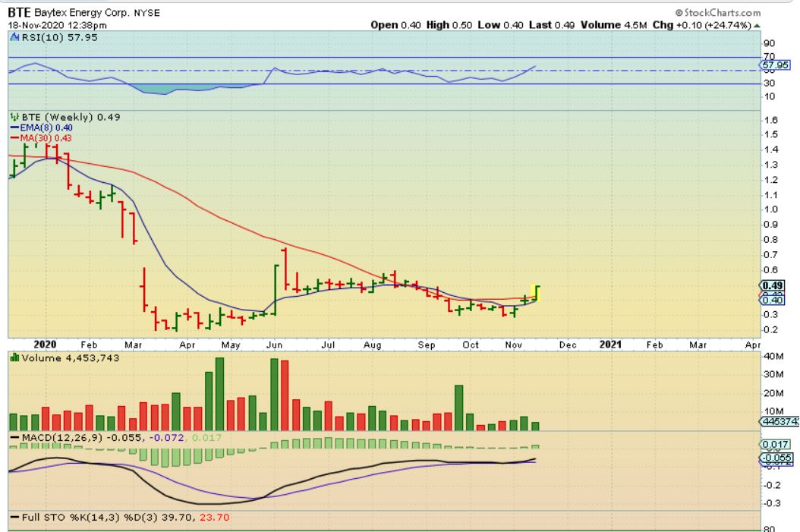Click the EMA(8) 0.40 legend entry
Image resolution: width=800 pixels, height=532 pixels.
coord(41,127)
